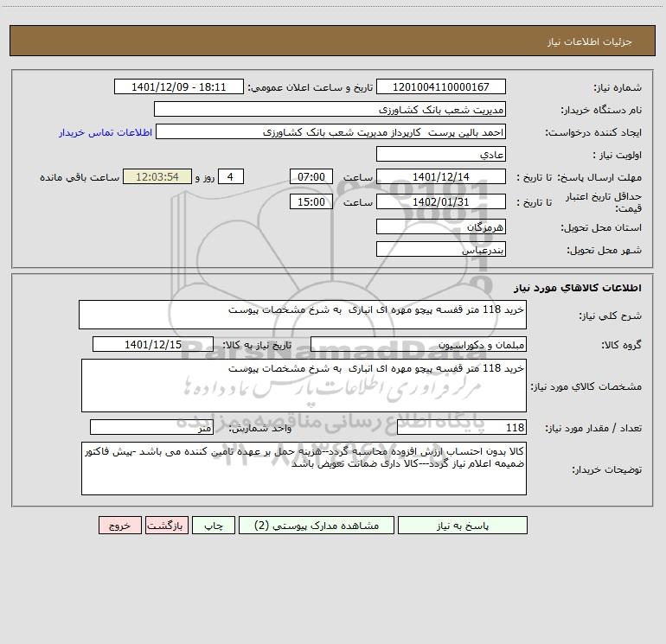This screenshot has height=644, width=666.
Task: Click validity time field 15:00
Action: 311,201
